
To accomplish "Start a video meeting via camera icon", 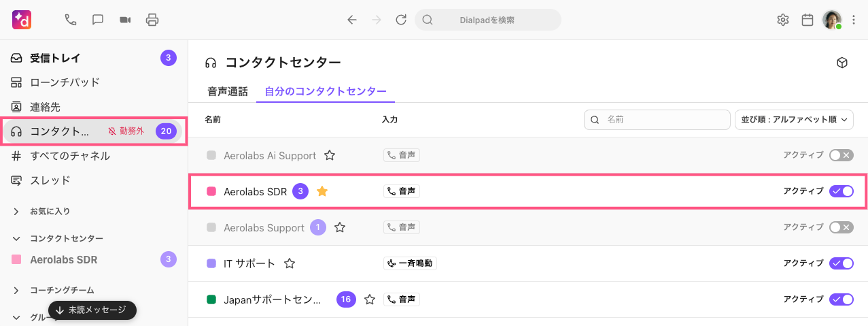I will click(125, 20).
